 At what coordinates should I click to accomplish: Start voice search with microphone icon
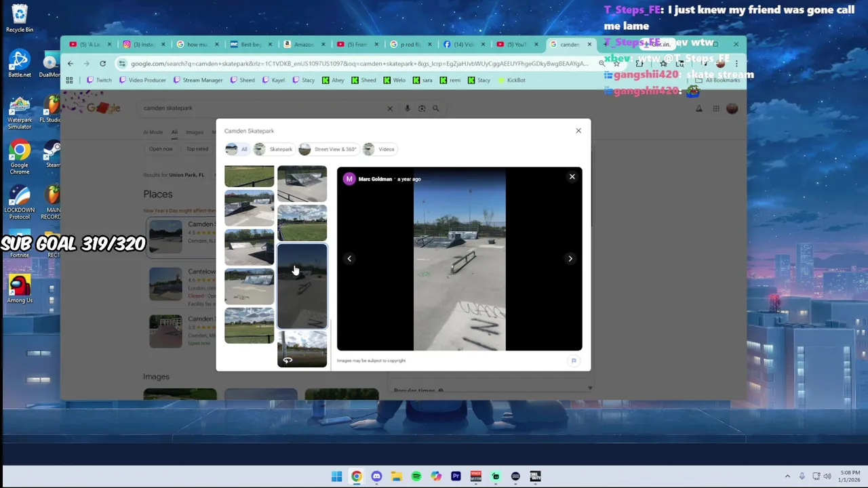[407, 108]
